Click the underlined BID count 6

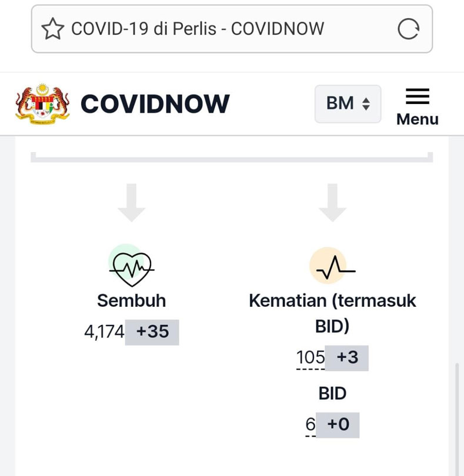click(311, 424)
